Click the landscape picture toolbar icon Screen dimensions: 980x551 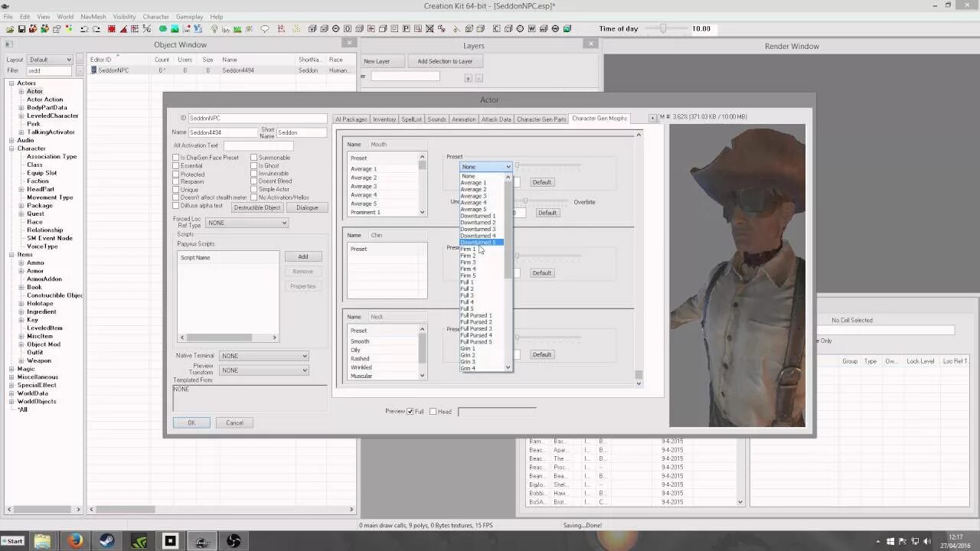click(x=175, y=29)
